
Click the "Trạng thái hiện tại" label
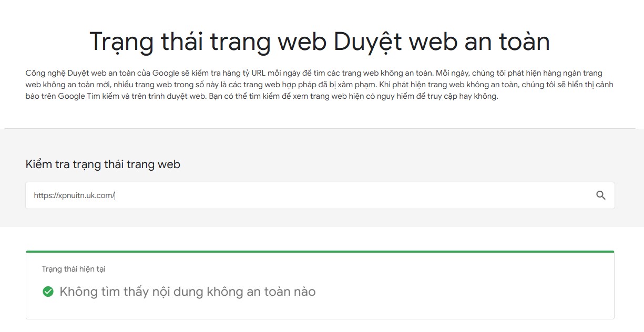(x=74, y=269)
